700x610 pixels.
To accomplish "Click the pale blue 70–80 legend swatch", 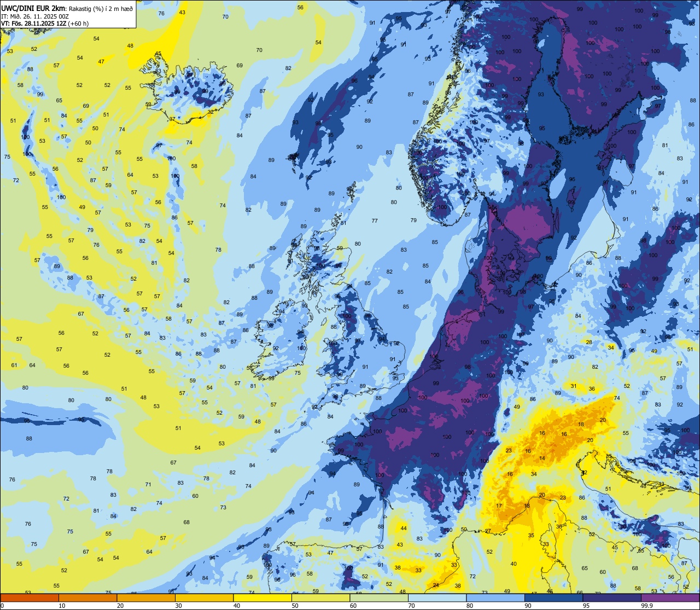I will click(437, 598).
